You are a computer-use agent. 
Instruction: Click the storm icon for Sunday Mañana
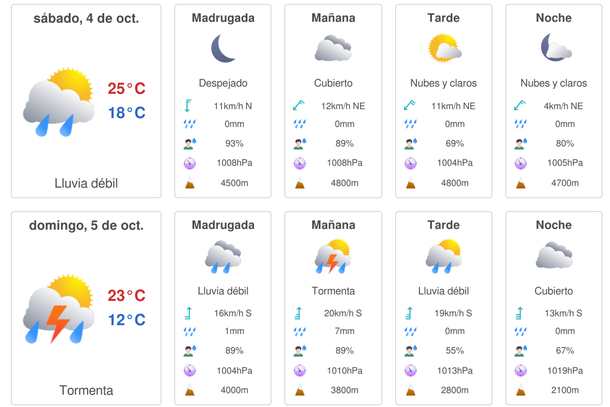point(333,256)
